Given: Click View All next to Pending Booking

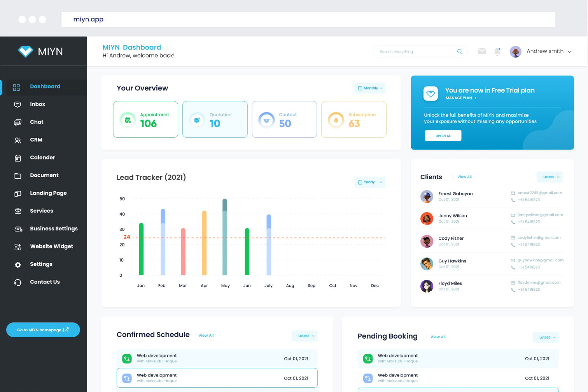Looking at the screenshot, I should click(438, 337).
